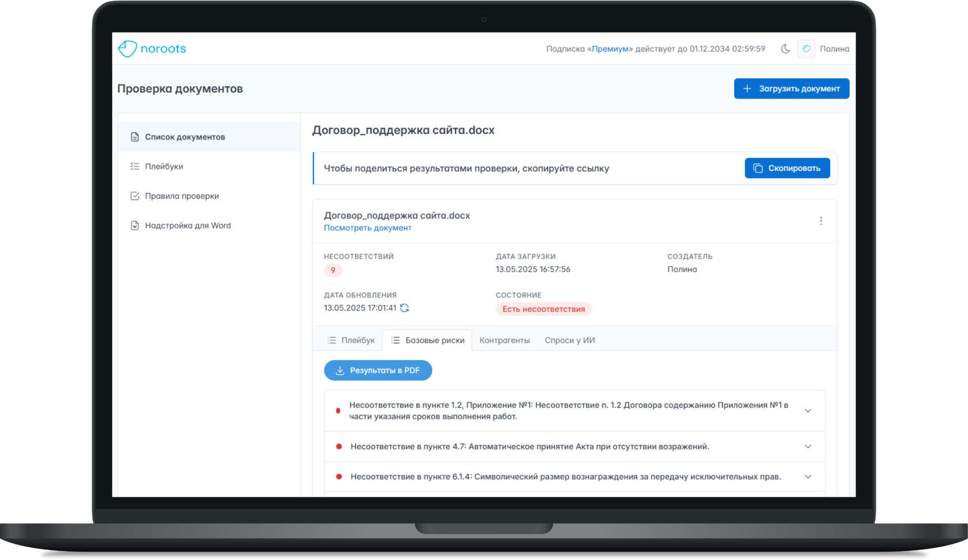Click the Правила проверки checkbox icon

(x=135, y=196)
